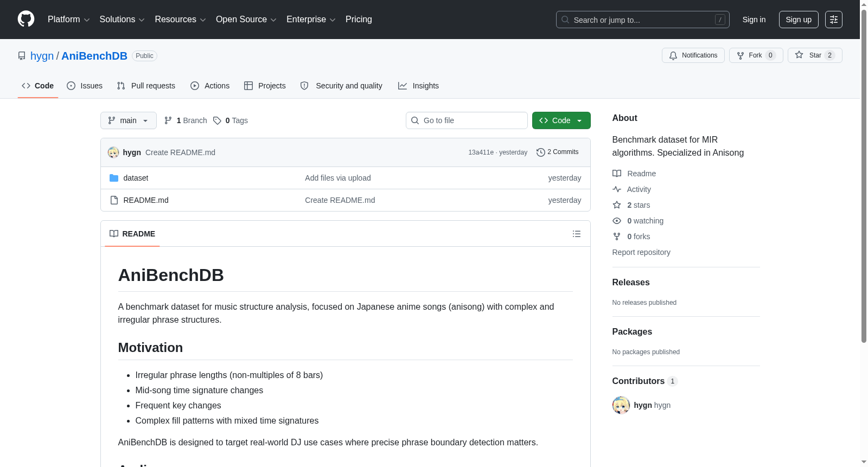The image size is (868, 467).
Task: Open the AniBenchDB repository title link
Action: pos(94,56)
